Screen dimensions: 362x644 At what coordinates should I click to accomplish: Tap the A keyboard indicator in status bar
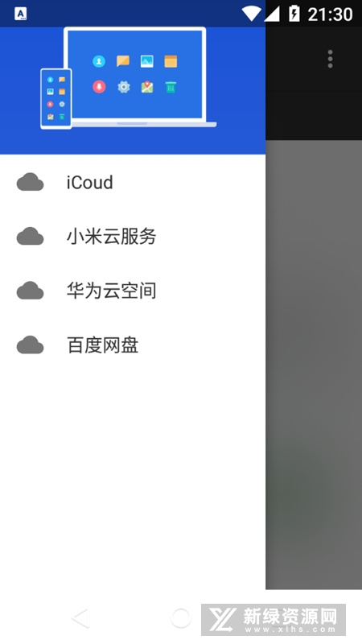(21, 14)
